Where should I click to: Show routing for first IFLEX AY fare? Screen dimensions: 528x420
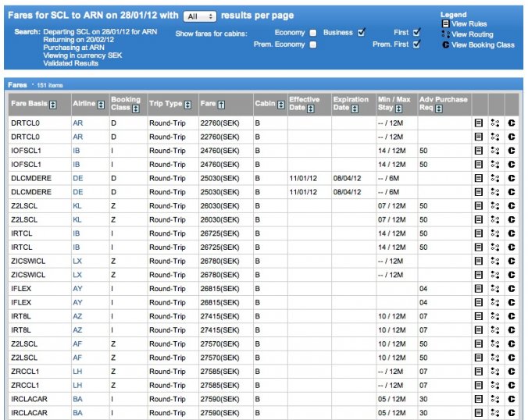[x=495, y=288]
